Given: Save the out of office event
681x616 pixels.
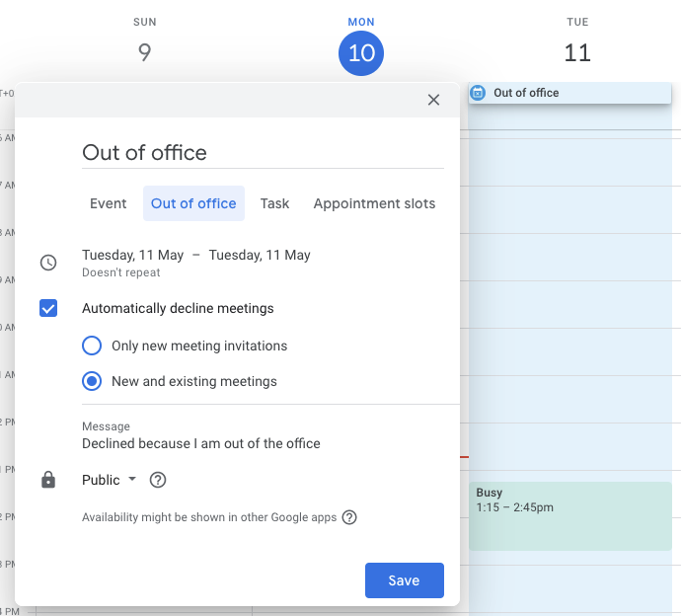Looking at the screenshot, I should click(405, 580).
